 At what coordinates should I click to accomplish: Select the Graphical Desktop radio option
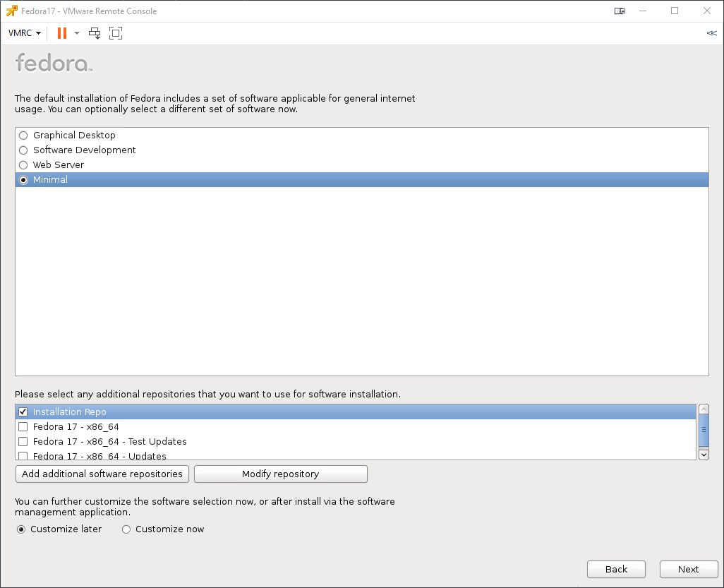click(23, 136)
